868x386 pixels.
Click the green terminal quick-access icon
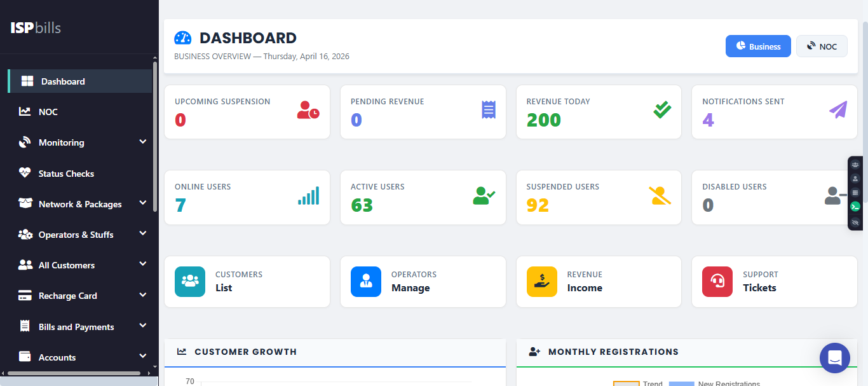[x=855, y=206]
